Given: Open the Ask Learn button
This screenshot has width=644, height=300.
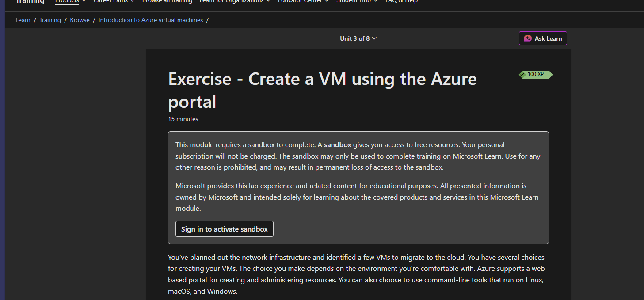Looking at the screenshot, I should click(x=543, y=38).
